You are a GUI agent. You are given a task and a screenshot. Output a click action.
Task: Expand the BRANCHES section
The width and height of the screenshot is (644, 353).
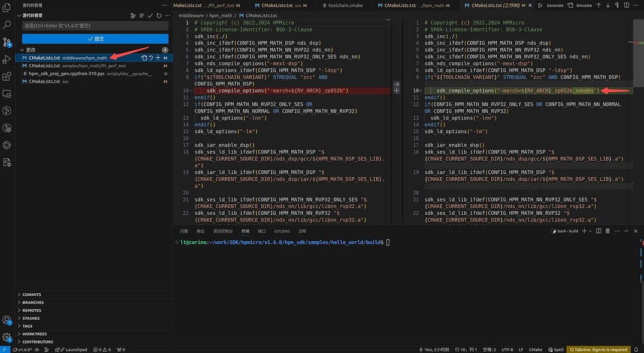coord(33,302)
